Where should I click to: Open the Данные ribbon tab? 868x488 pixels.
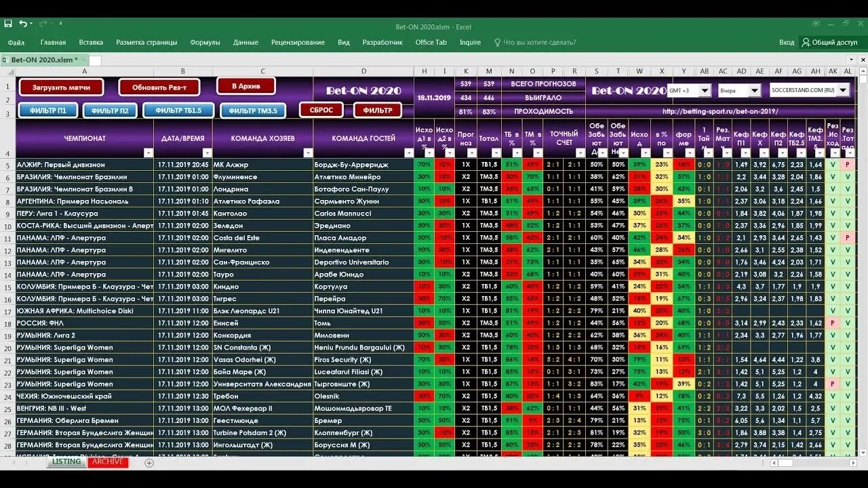tap(245, 42)
